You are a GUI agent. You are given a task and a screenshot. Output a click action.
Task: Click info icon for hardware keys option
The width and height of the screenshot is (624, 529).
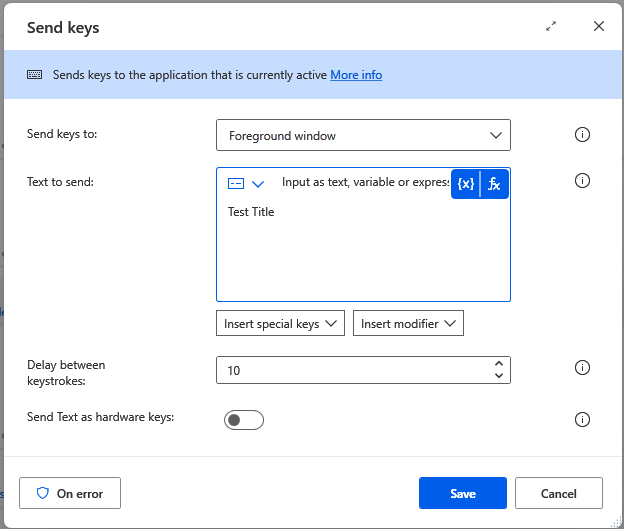coord(582,419)
